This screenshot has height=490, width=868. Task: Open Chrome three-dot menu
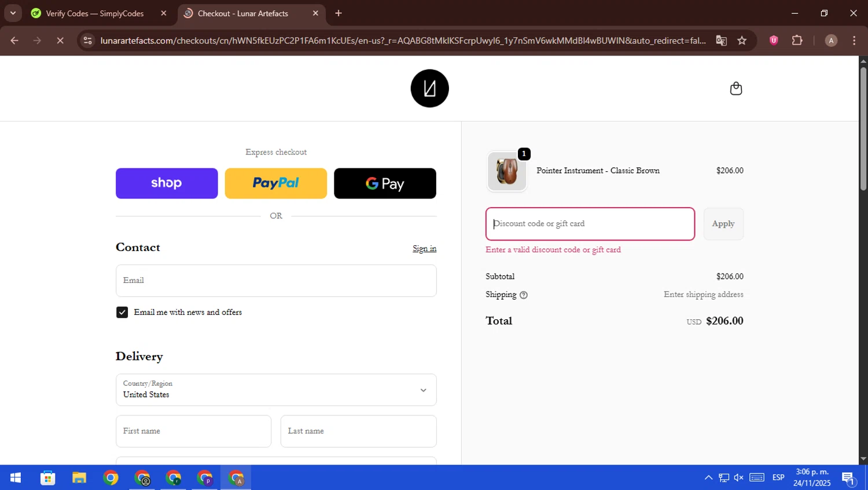coord(854,40)
